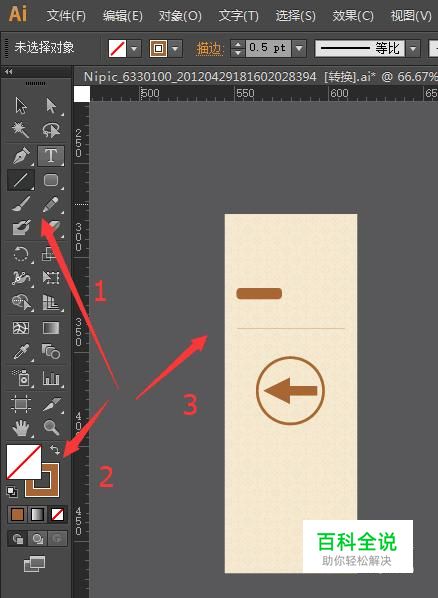Open the 视图(V) menu

click(x=411, y=16)
